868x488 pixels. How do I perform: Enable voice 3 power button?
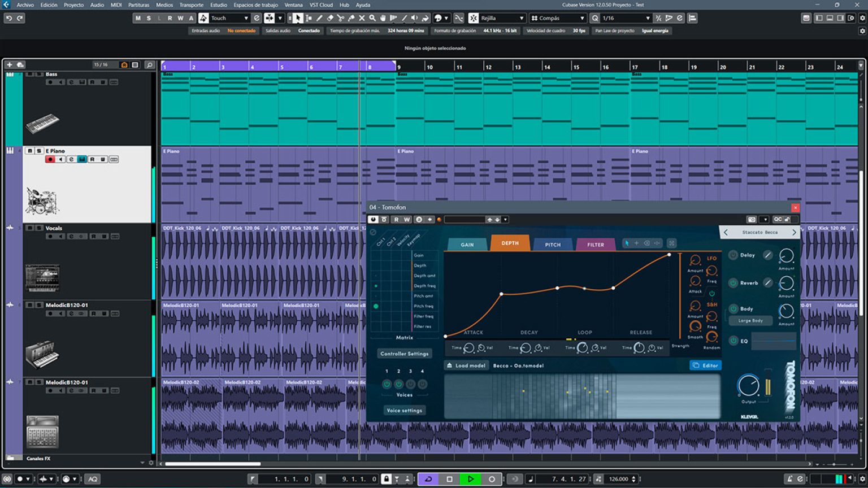(x=411, y=384)
